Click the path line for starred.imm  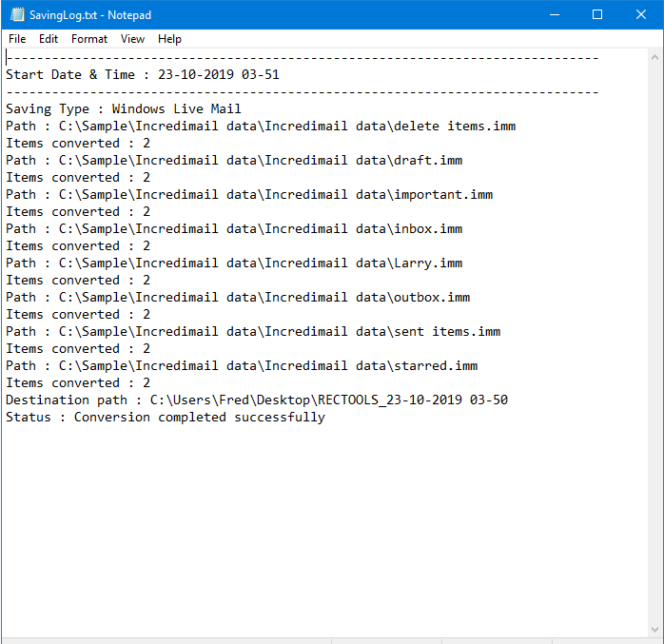[x=242, y=366]
